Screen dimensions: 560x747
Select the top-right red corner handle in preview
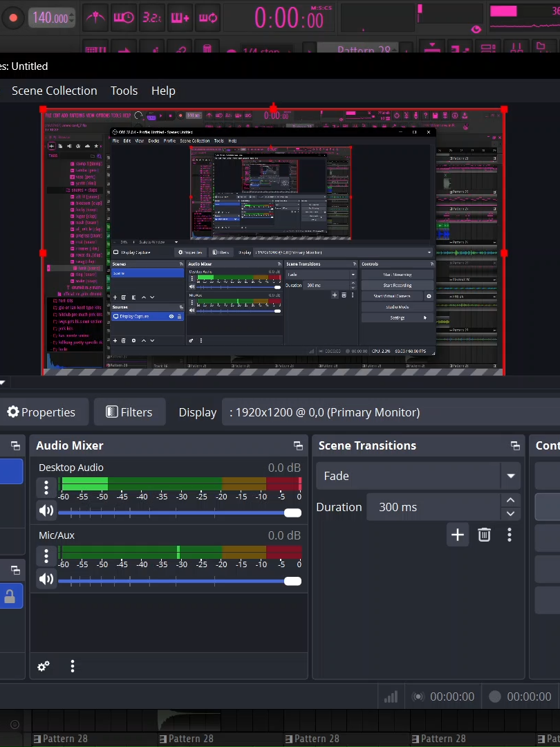point(504,109)
